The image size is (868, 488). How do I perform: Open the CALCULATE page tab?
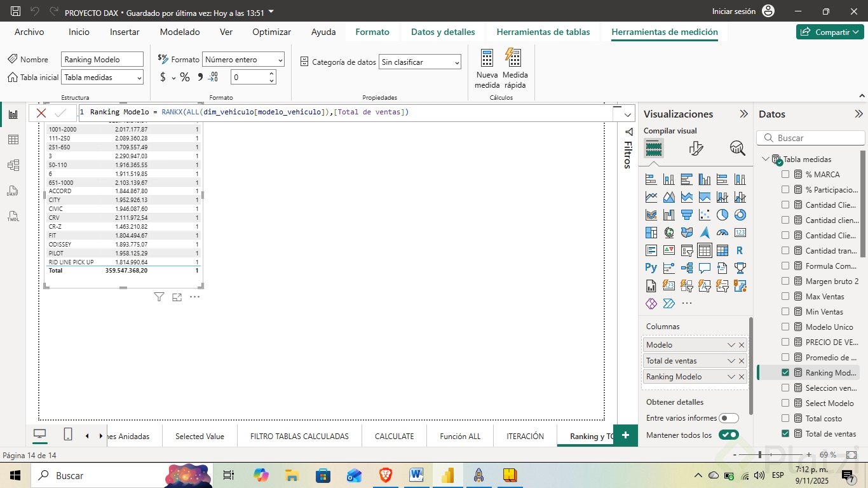click(394, 437)
